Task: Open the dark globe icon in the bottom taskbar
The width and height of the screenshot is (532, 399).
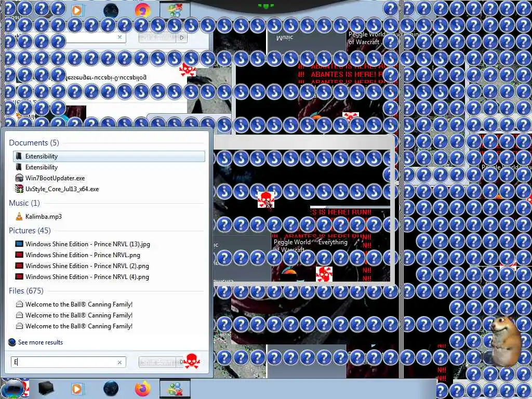Action: tap(111, 389)
